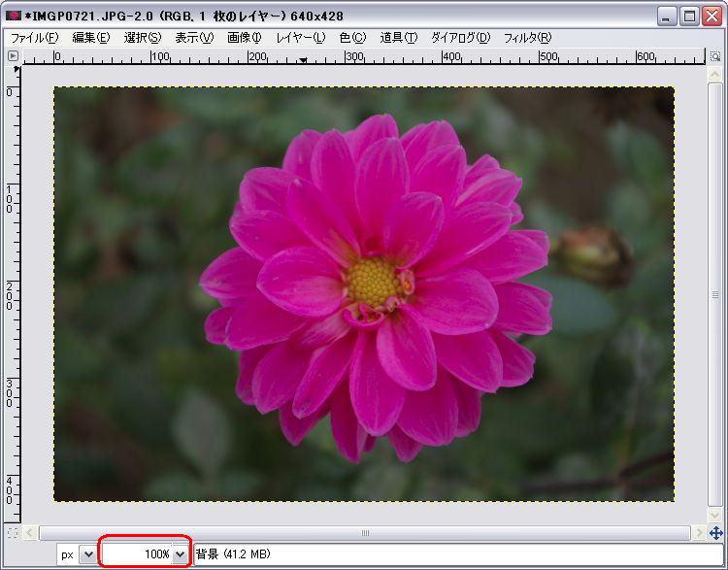Toggle zoom-on-resize magnifier icon at top right
Screen dimensions: 728x570
715,56
